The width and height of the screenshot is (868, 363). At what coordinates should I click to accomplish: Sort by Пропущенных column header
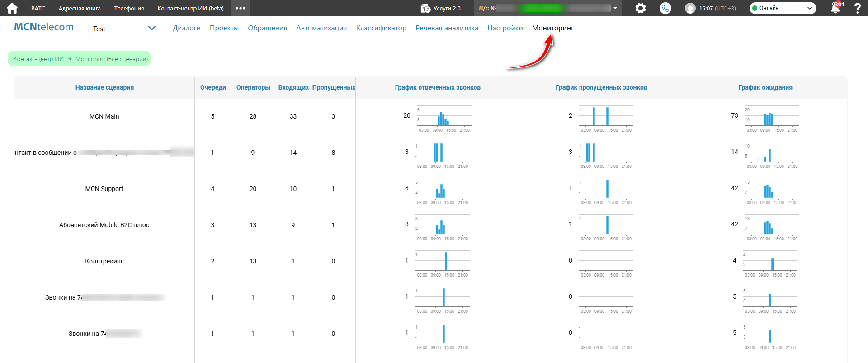(334, 87)
